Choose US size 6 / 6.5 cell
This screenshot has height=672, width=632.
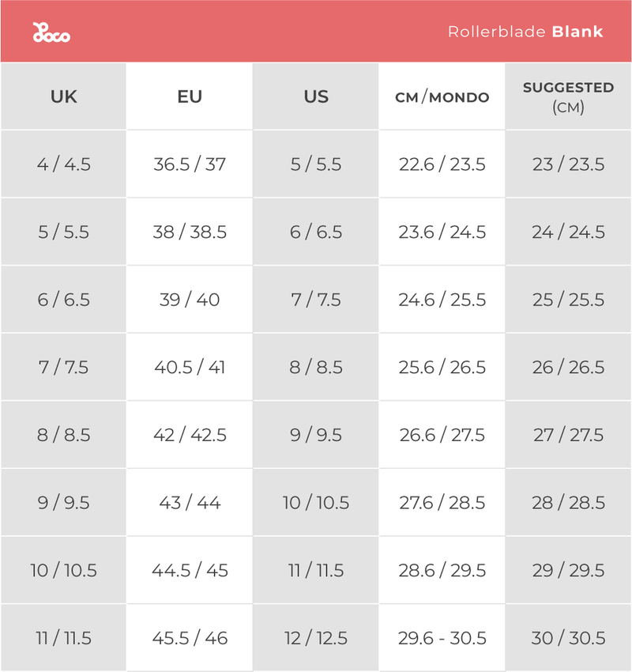pos(316,232)
